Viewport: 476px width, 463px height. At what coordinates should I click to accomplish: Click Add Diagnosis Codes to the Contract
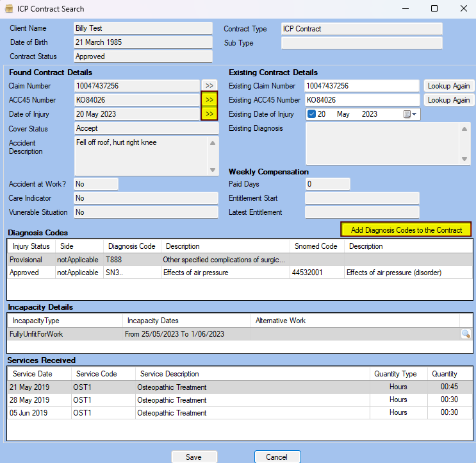click(x=406, y=230)
